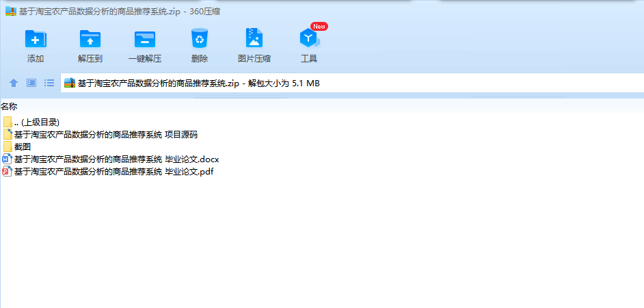Viewport: 644px width, 308px height.
Task: Click the 一键解压 label in the toolbar
Action: tap(145, 59)
